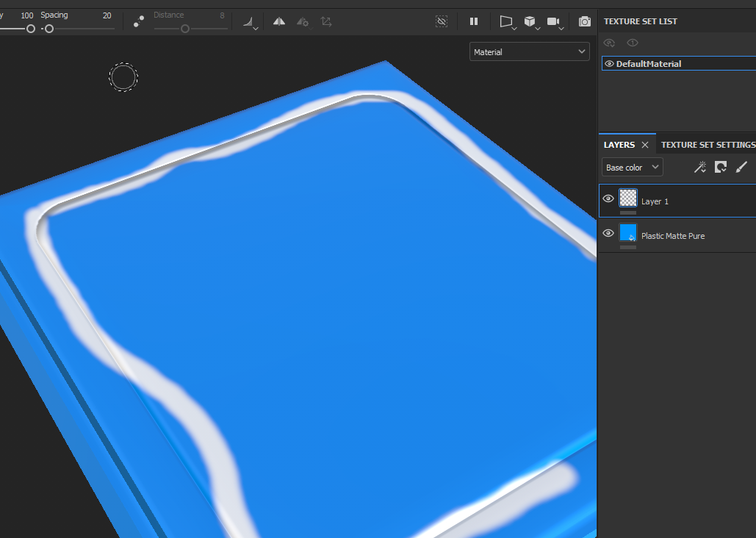Toggle lazy mouse in the toolbar

pyautogui.click(x=138, y=22)
